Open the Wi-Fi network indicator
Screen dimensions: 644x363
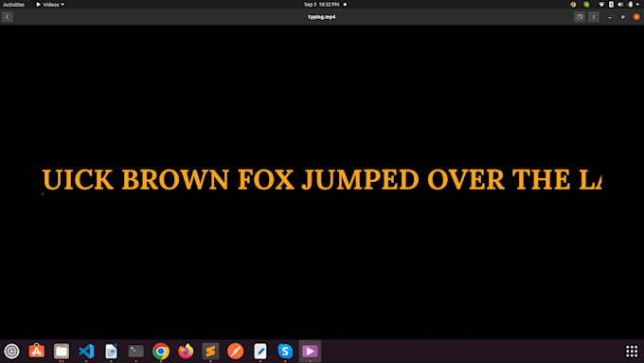point(601,5)
